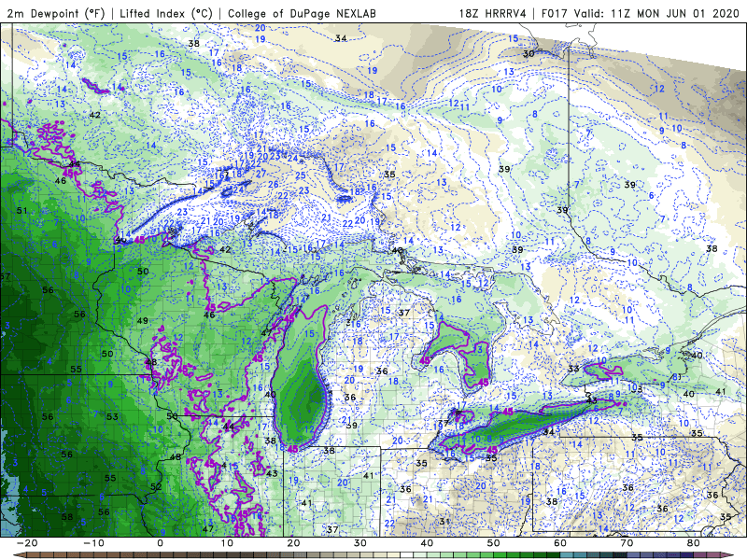The image size is (747, 560).
Task: Click the '60' label on color scale
Action: 560,543
